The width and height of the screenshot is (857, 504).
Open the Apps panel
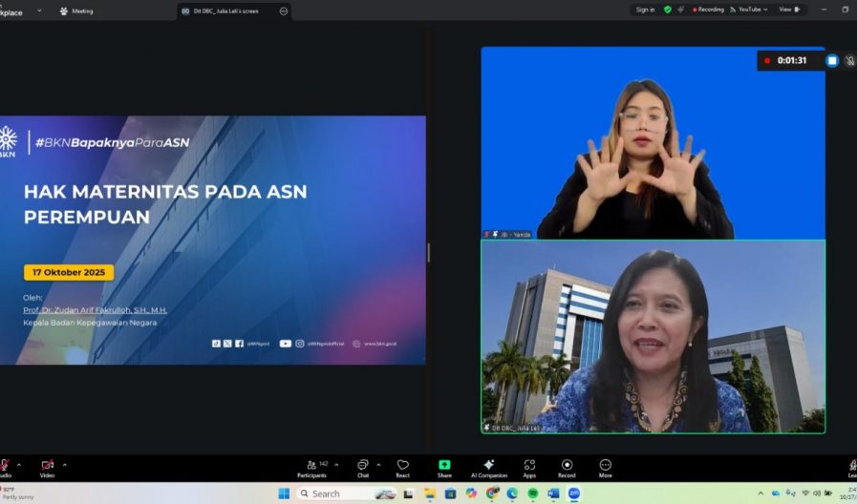coord(529,466)
